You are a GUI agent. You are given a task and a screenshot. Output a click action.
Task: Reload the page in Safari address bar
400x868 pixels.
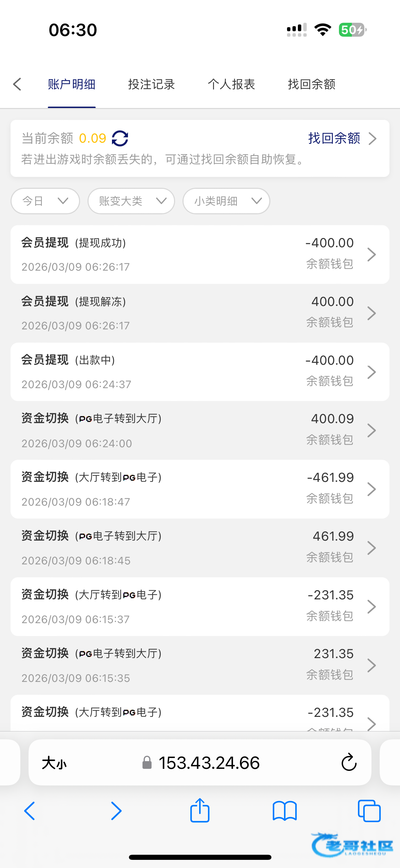[x=348, y=763]
